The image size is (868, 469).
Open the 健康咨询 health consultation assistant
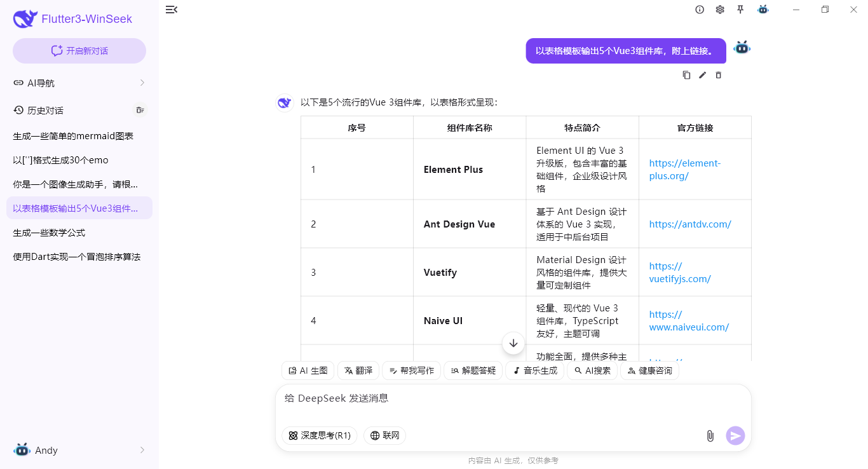click(x=649, y=370)
